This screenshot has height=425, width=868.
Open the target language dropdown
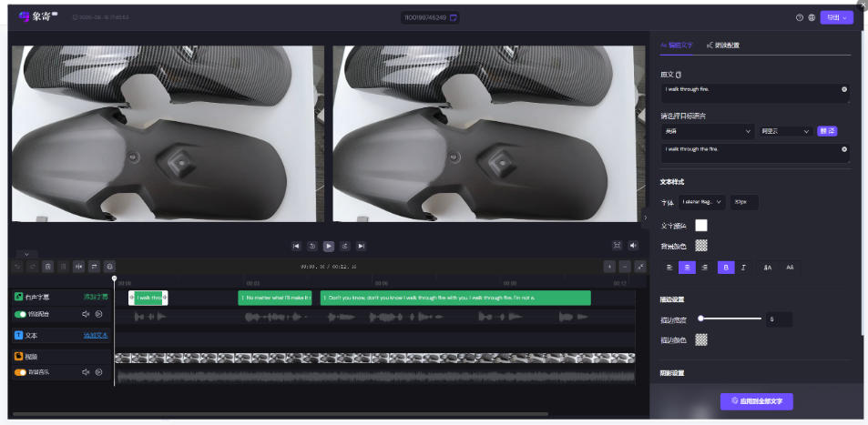(x=708, y=131)
